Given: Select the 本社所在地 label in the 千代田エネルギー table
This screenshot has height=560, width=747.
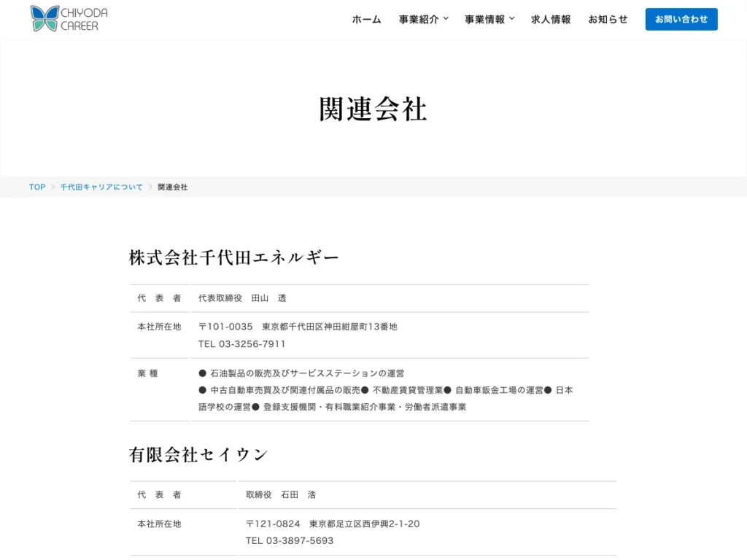Looking at the screenshot, I should 159,327.
